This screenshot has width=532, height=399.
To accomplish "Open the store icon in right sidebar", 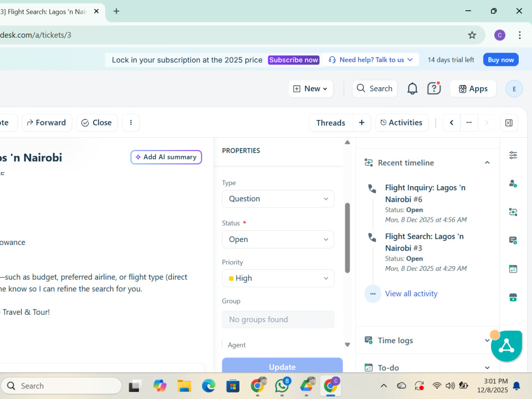I will pyautogui.click(x=513, y=297).
